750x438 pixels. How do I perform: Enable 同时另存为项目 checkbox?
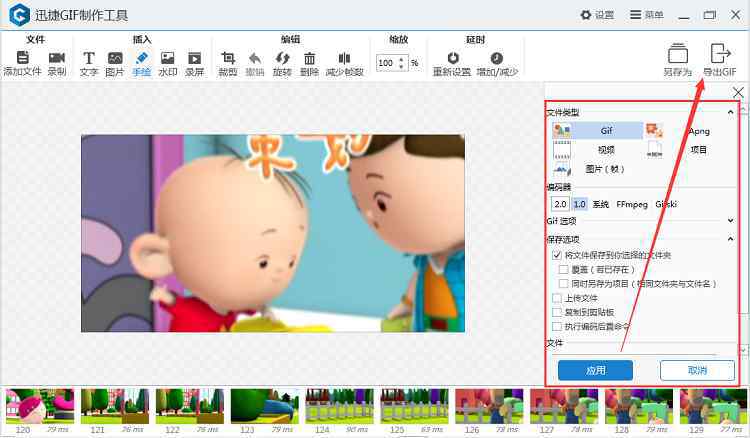(x=563, y=284)
